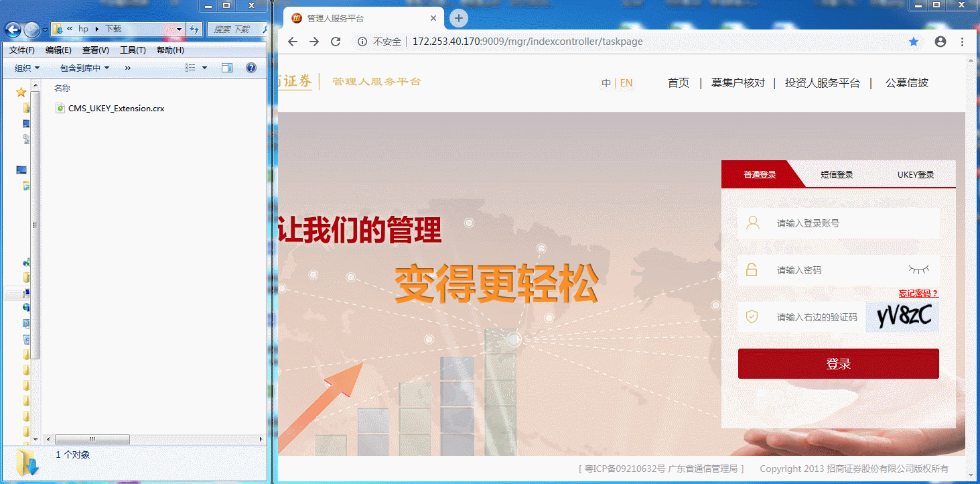Image resolution: width=980 pixels, height=484 pixels.
Task: Open the 募集户核对 page link
Action: (738, 83)
